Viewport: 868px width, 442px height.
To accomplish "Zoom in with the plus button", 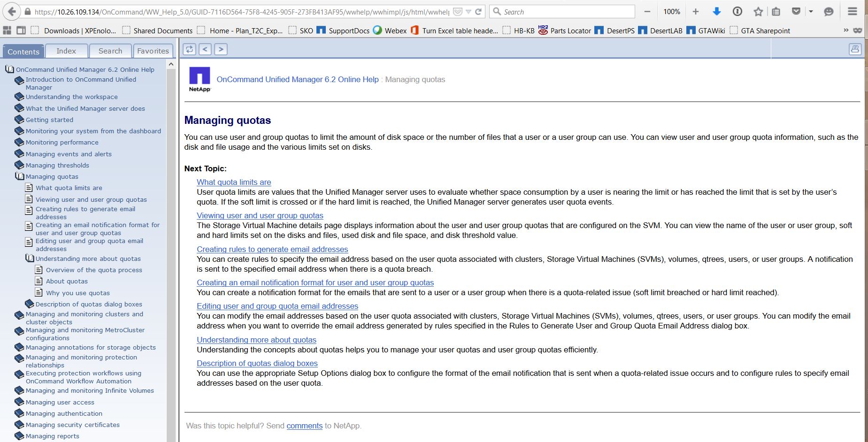I will coord(696,12).
